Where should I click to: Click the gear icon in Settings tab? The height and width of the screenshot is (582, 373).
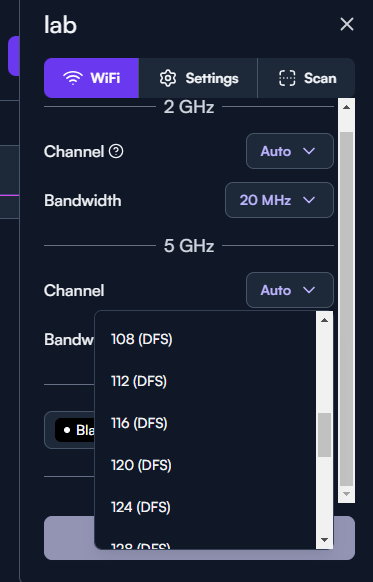coord(168,78)
